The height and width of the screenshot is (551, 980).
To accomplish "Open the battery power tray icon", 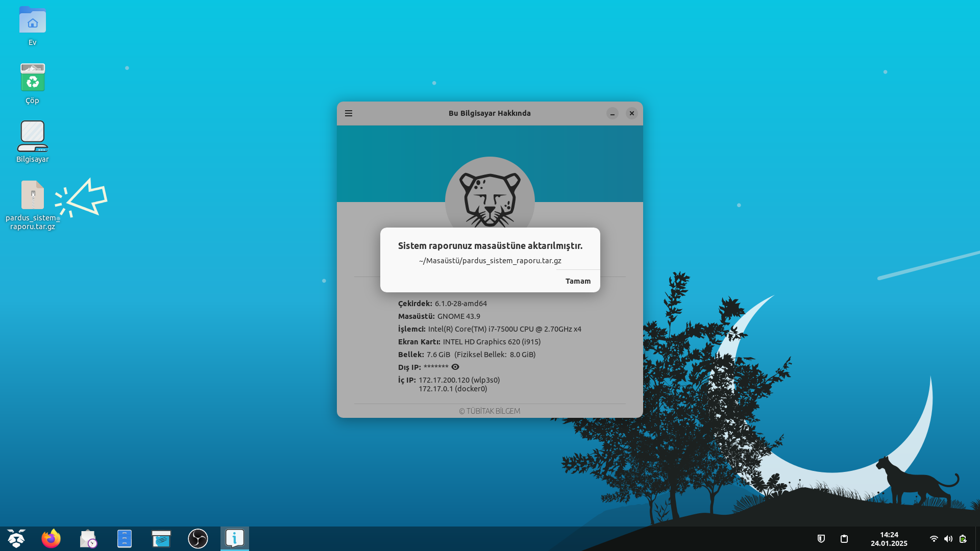I will pyautogui.click(x=963, y=539).
